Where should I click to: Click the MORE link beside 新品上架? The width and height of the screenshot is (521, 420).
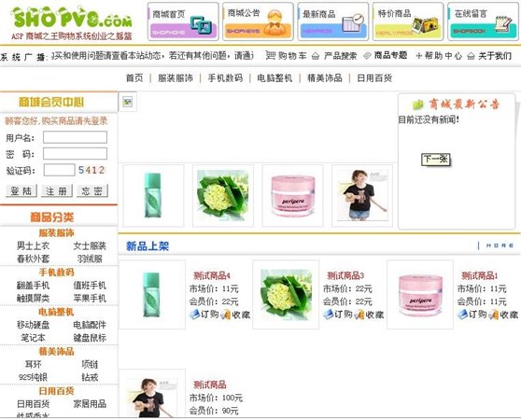(500, 245)
